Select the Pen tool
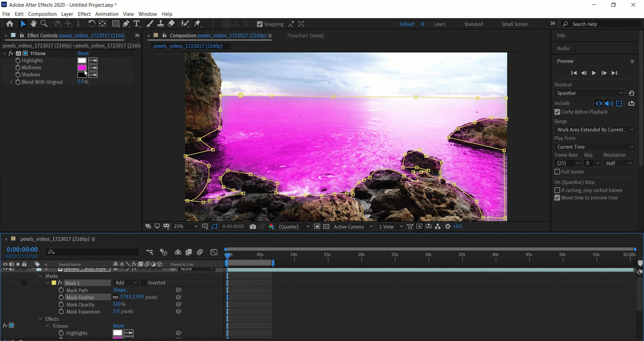Image resolution: width=644 pixels, height=341 pixels. pyautogui.click(x=126, y=23)
